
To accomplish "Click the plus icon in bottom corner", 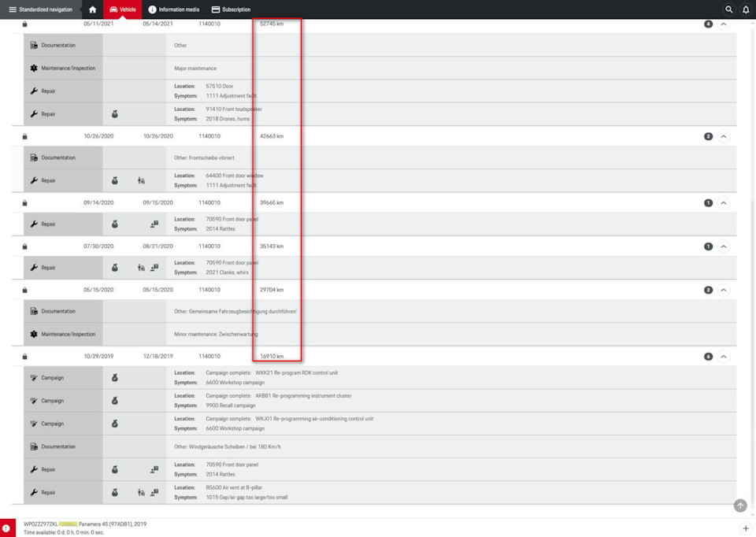I will pos(746,528).
